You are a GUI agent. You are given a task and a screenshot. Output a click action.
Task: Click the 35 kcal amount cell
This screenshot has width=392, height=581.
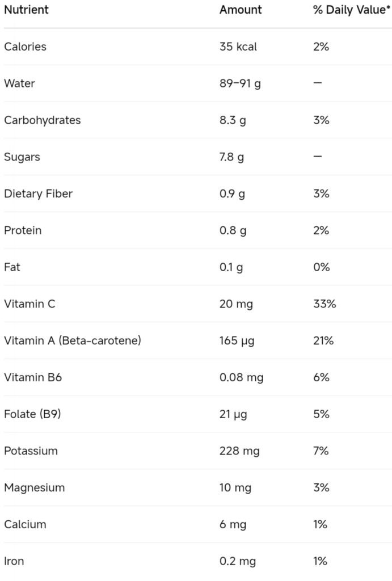(238, 47)
